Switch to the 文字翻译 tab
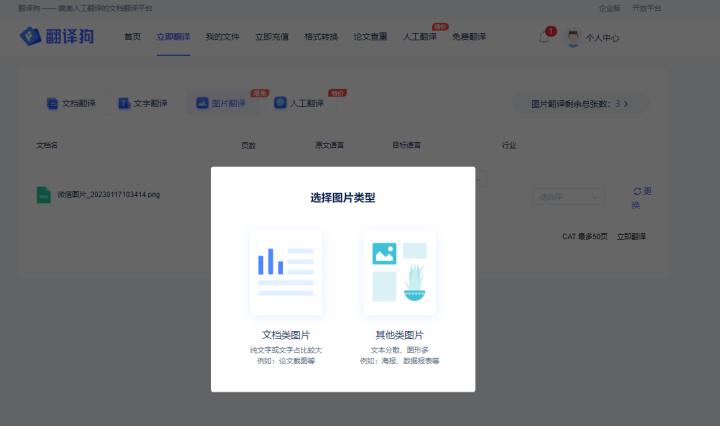Viewport: 720px width, 426px height. [143, 103]
